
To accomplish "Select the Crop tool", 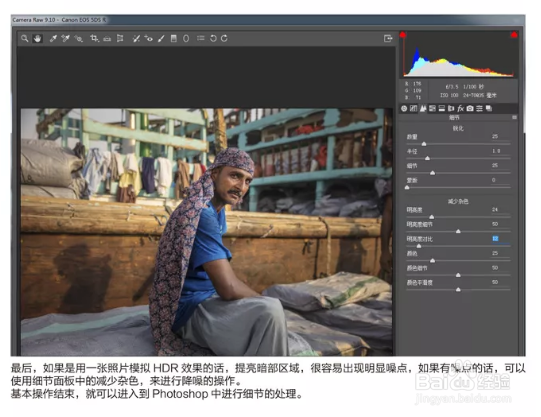I will [94, 39].
